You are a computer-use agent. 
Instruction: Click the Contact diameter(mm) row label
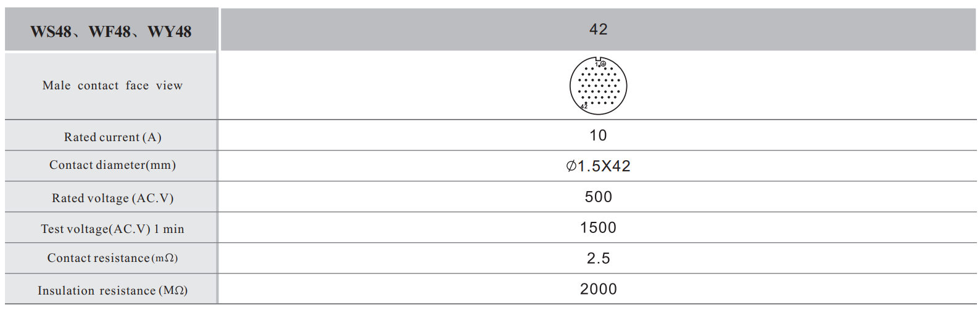coord(112,165)
